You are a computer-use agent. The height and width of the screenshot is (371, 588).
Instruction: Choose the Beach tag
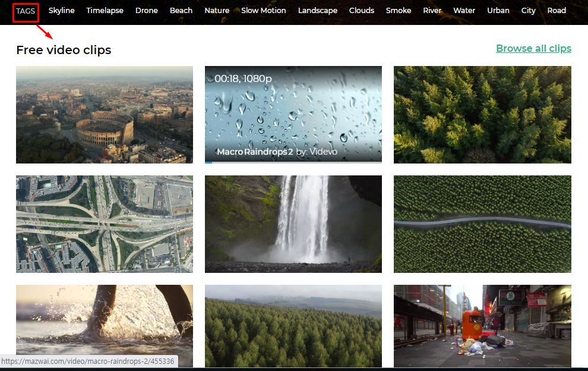[181, 11]
